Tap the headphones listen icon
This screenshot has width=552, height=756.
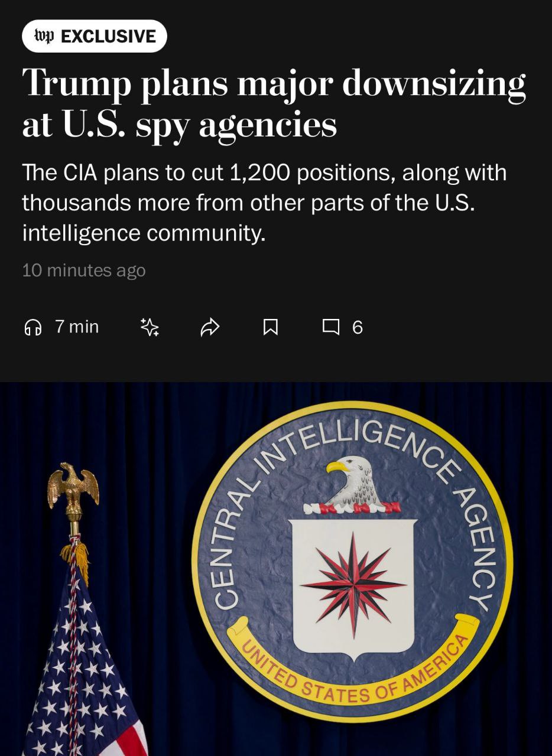(33, 327)
